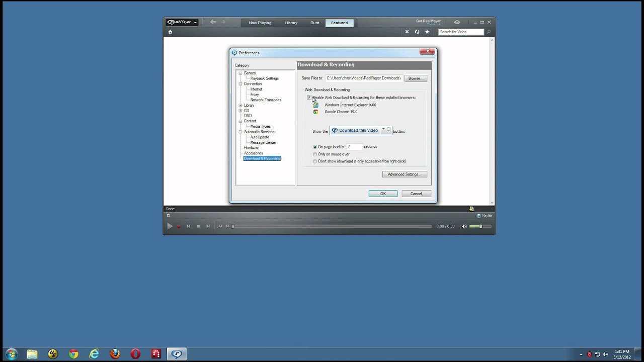Switch to the Featured tab
The width and height of the screenshot is (644, 362).
click(x=339, y=23)
